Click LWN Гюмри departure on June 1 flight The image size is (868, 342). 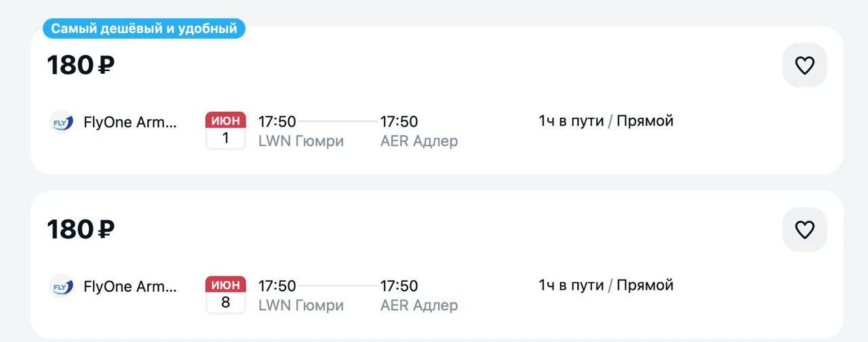300,141
